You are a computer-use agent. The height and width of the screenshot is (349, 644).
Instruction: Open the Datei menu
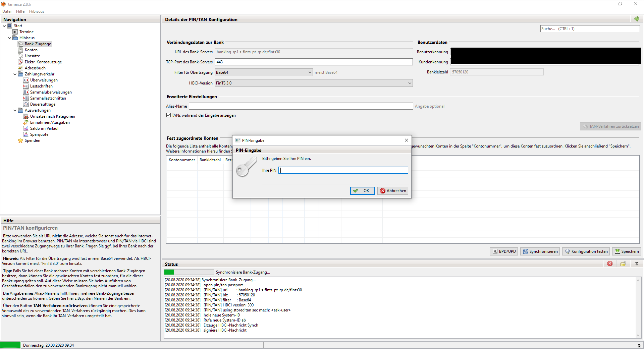(7, 11)
